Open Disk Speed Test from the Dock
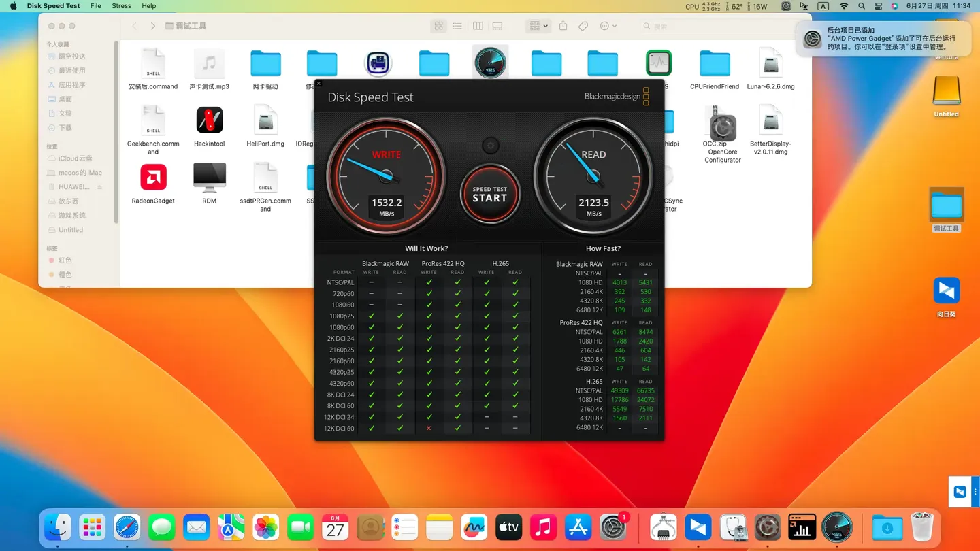 tap(837, 527)
